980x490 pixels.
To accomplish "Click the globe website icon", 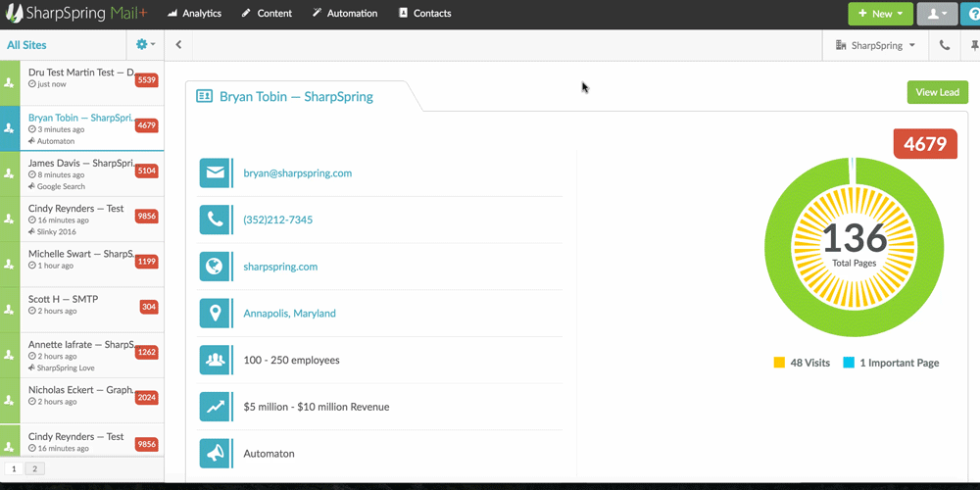I will tap(214, 267).
